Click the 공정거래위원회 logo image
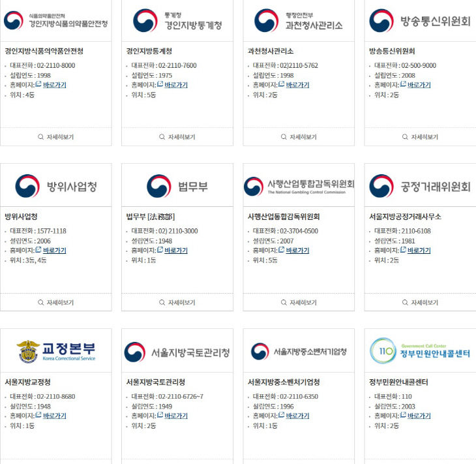476x464 pixels. tap(420, 186)
